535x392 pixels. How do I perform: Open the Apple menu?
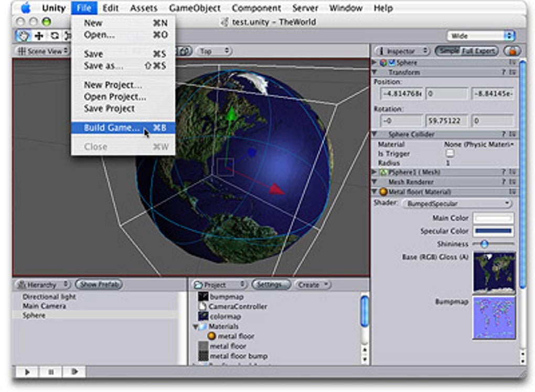coord(26,8)
